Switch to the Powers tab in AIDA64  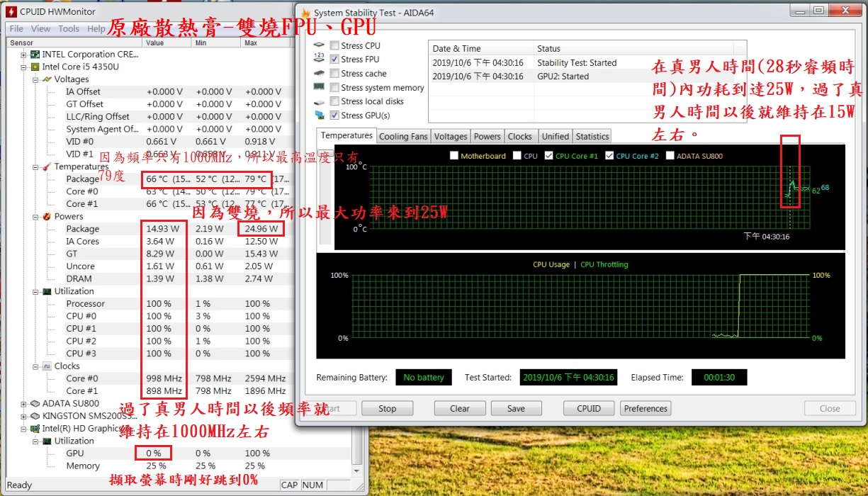point(487,137)
